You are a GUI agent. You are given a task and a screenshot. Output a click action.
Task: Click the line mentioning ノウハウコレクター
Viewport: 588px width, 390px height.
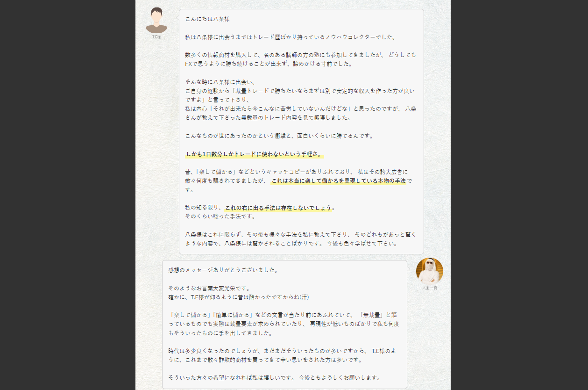(290, 37)
